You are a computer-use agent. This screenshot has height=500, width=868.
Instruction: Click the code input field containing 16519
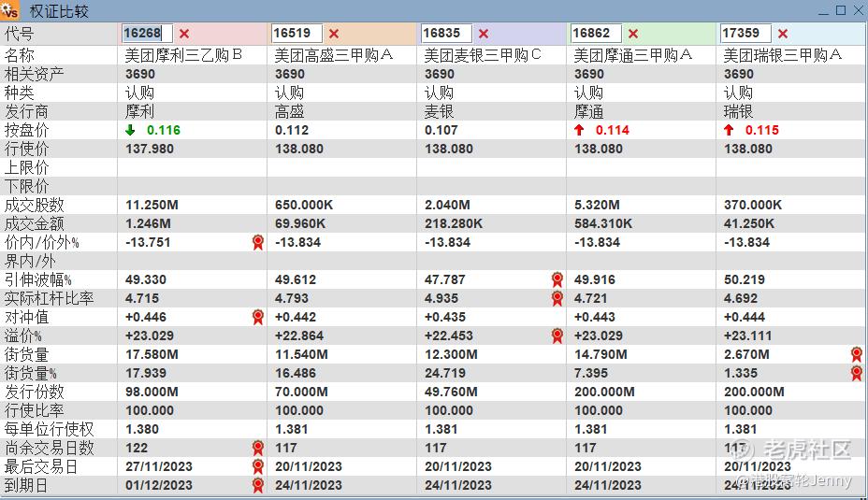click(297, 34)
